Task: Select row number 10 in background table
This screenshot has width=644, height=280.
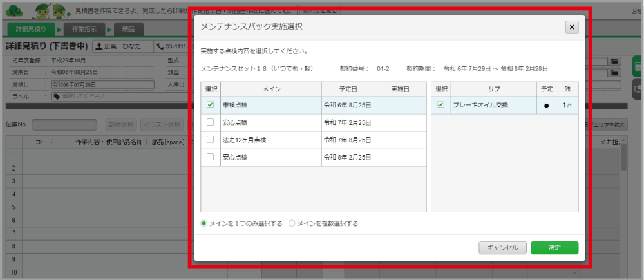Action: point(14,273)
